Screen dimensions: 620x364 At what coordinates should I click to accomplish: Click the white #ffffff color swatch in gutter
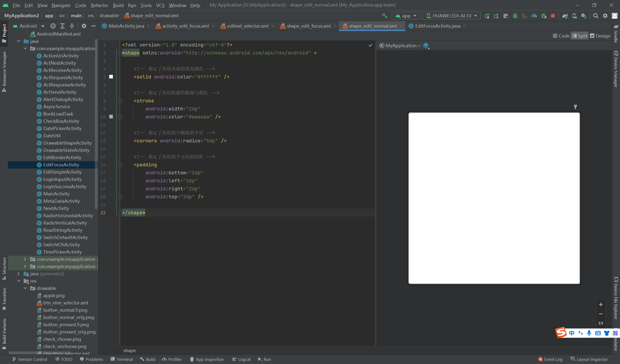[111, 77]
